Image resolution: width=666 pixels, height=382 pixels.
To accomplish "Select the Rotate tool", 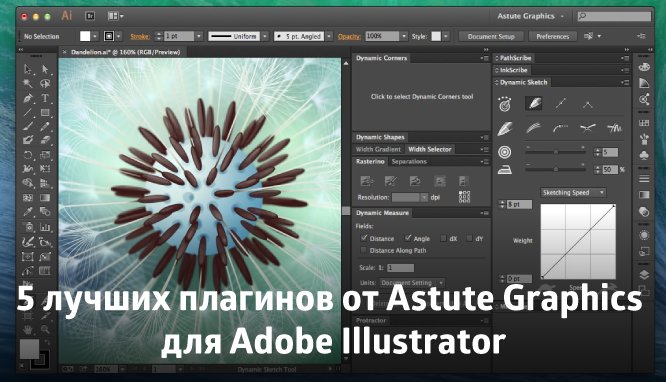I will 28,155.
